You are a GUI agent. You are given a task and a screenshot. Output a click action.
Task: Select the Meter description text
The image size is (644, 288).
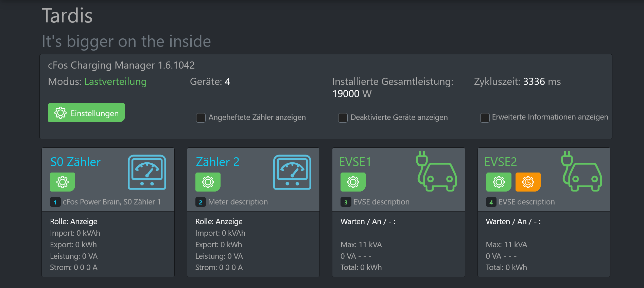[238, 202]
